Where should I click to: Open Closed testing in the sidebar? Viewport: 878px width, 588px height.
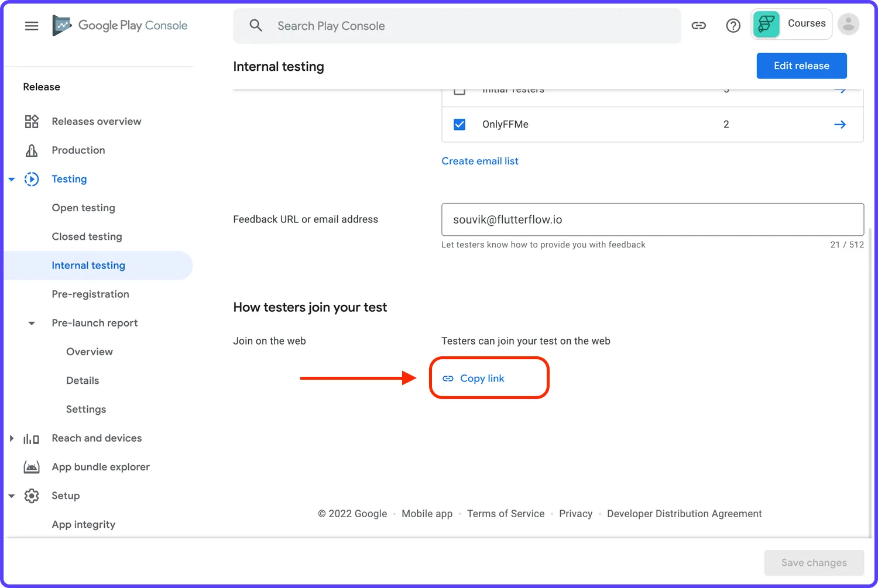[x=87, y=237]
